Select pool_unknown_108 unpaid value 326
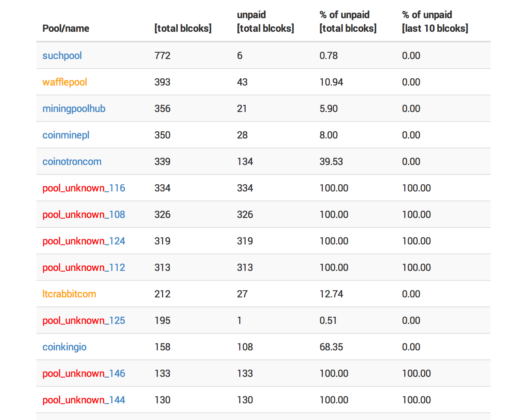Image resolution: width=508 pixels, height=420 pixels. pyautogui.click(x=245, y=215)
